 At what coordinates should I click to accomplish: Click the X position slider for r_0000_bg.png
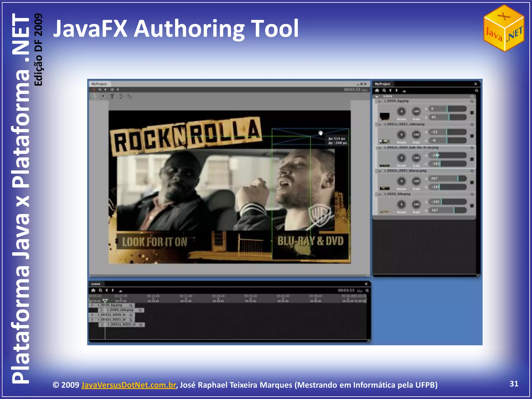pyautogui.click(x=448, y=109)
